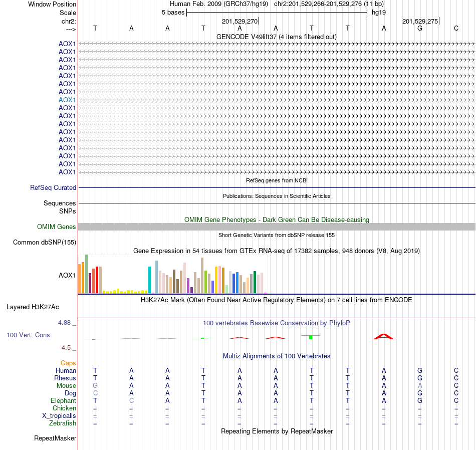This screenshot has width=476, height=450.
Task: Select the C base in the reference sequence row
Action: tap(456, 28)
